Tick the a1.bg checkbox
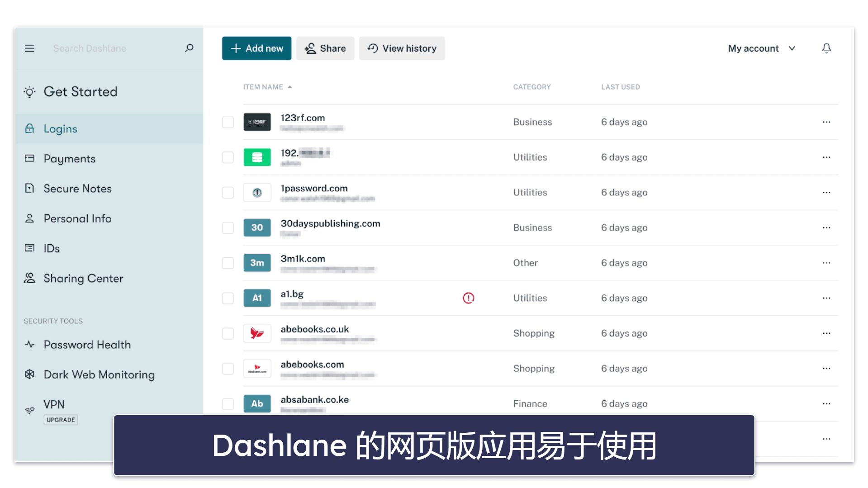Image resolution: width=868 pixels, height=488 pixels. (228, 298)
